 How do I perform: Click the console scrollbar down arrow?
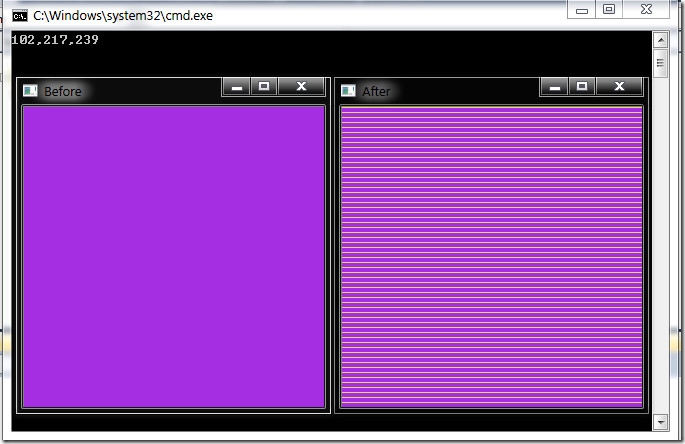[661, 422]
